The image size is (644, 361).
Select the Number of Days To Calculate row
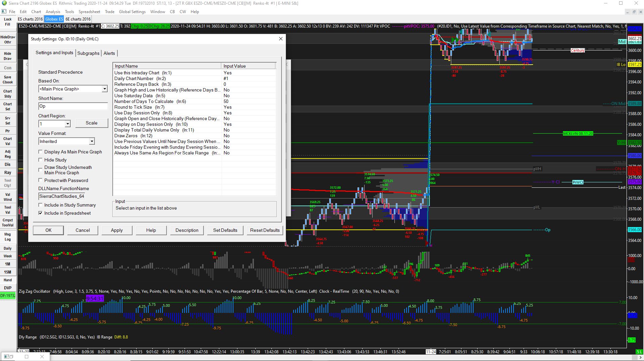point(167,102)
